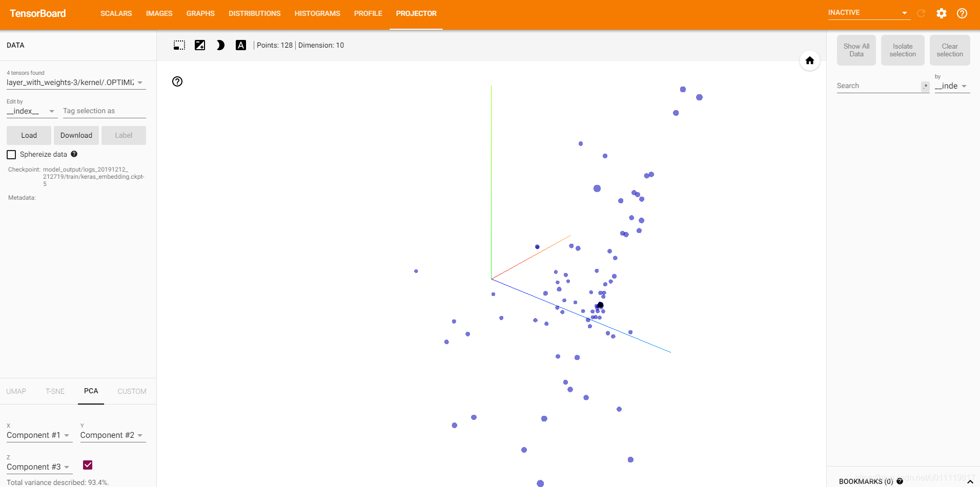Enable night mode with the moon icon
Image resolution: width=980 pixels, height=487 pixels.
point(220,45)
